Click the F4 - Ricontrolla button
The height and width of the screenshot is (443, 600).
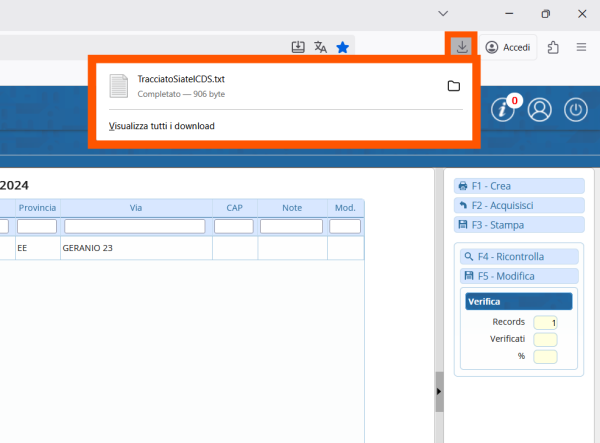tap(519, 256)
